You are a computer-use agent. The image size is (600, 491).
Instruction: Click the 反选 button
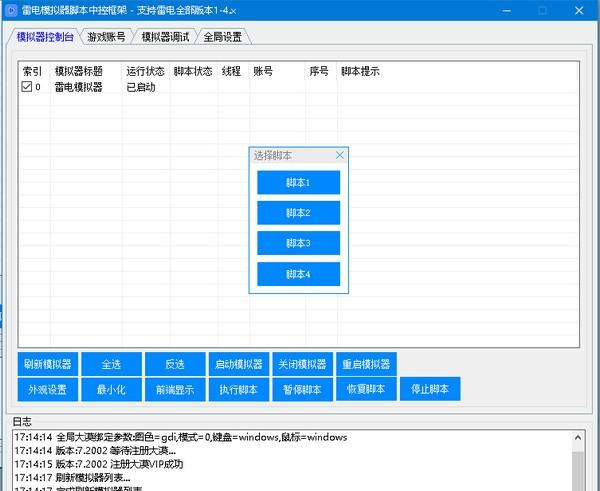point(175,364)
